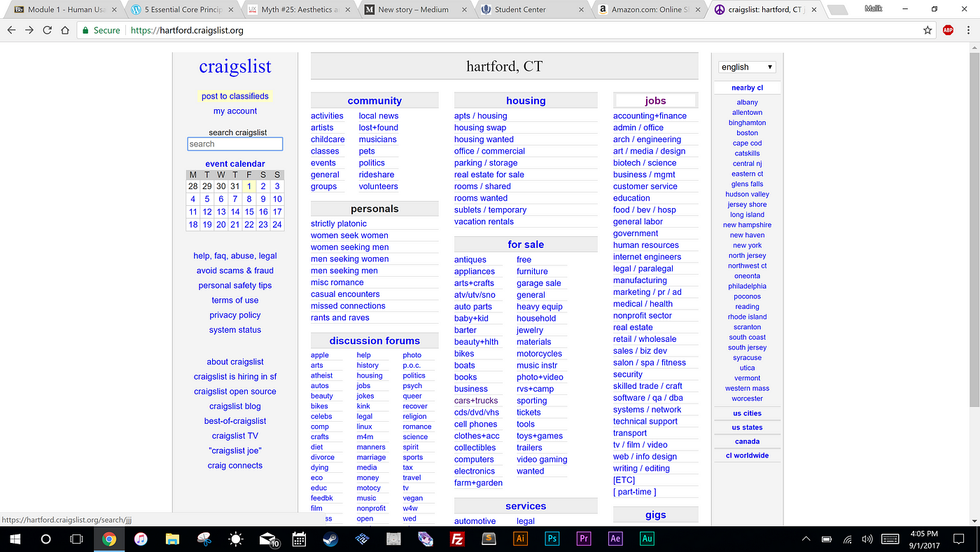Open the discussion forums heading
The height and width of the screenshot is (552, 980).
(x=374, y=340)
